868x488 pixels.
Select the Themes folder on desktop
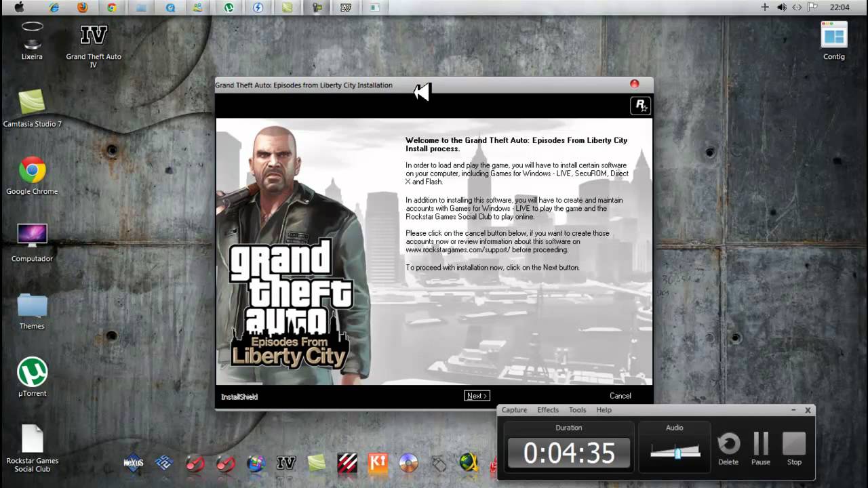click(x=32, y=311)
